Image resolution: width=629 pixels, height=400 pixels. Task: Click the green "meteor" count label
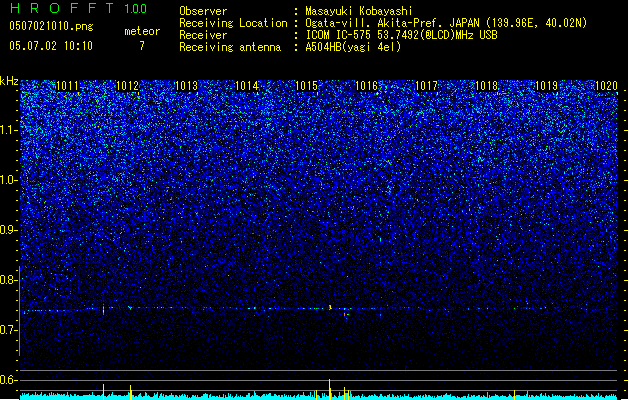pyautogui.click(x=142, y=31)
